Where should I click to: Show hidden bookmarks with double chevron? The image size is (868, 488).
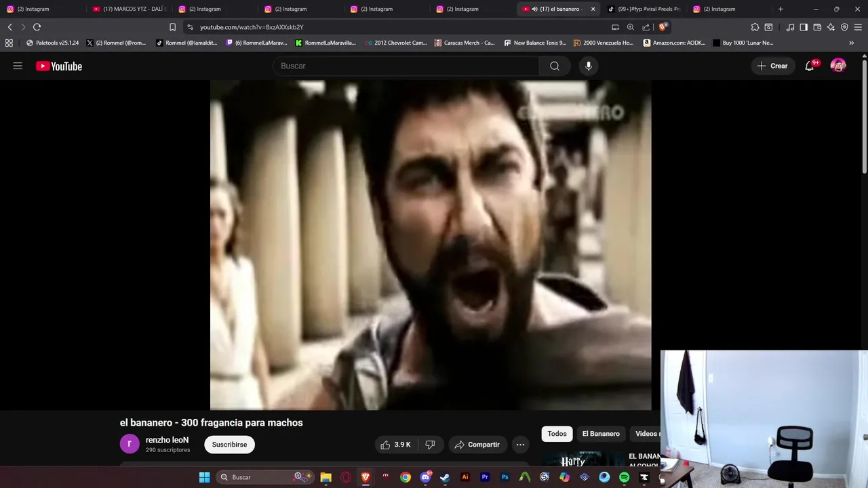[852, 43]
